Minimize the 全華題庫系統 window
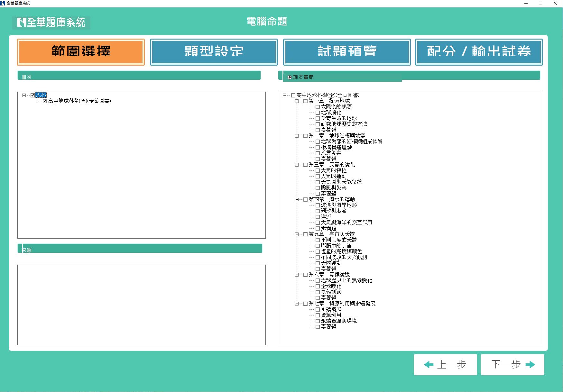Image resolution: width=563 pixels, height=392 pixels. (526, 3)
